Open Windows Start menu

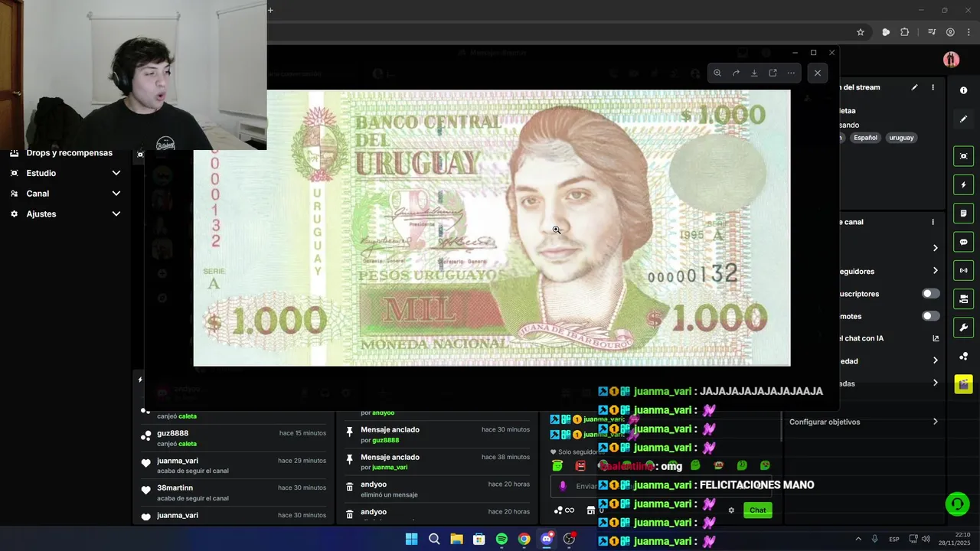tap(411, 539)
